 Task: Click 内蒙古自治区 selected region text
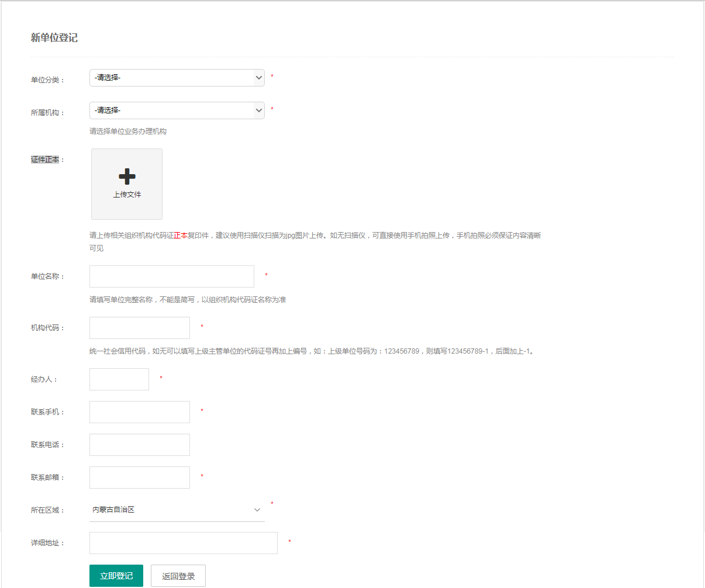click(x=113, y=510)
